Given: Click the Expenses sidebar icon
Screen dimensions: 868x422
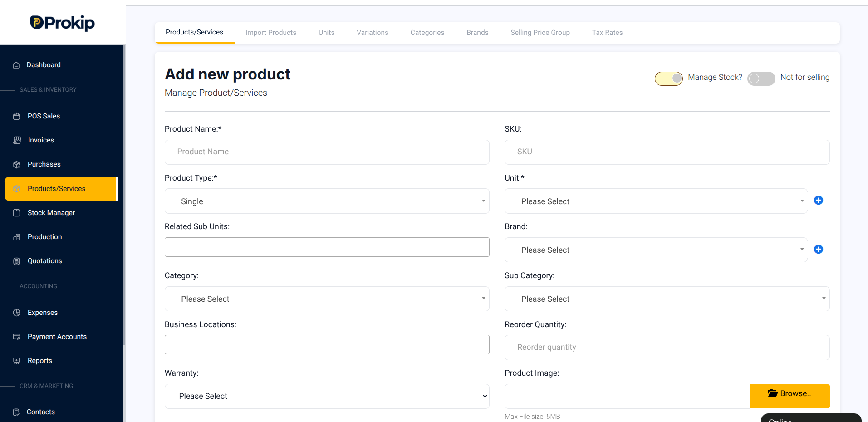Looking at the screenshot, I should 17,313.
